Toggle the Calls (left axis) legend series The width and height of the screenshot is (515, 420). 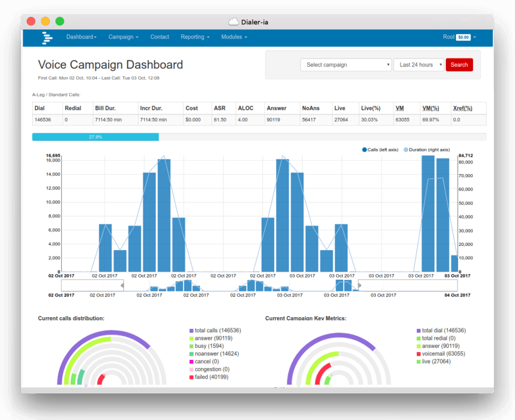pyautogui.click(x=380, y=150)
